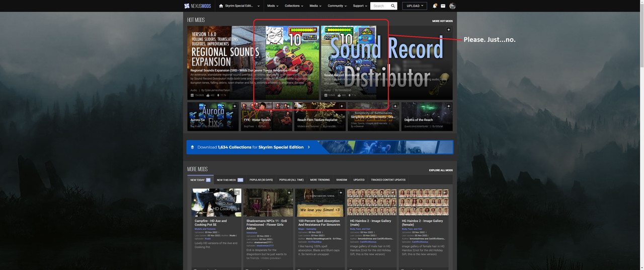Track Shadowmans NPCs 11 with plus icon
The width and height of the screenshot is (644, 270).
[x=289, y=192]
